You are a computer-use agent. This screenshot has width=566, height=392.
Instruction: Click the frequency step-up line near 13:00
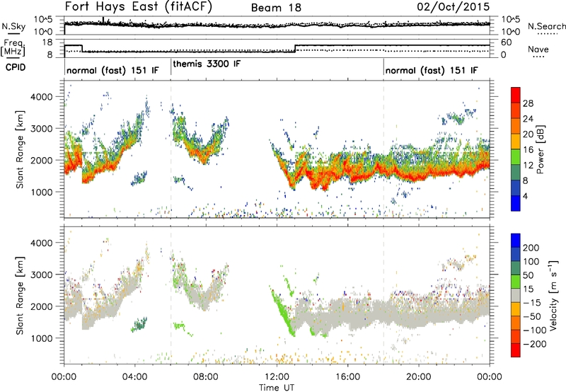[x=295, y=48]
